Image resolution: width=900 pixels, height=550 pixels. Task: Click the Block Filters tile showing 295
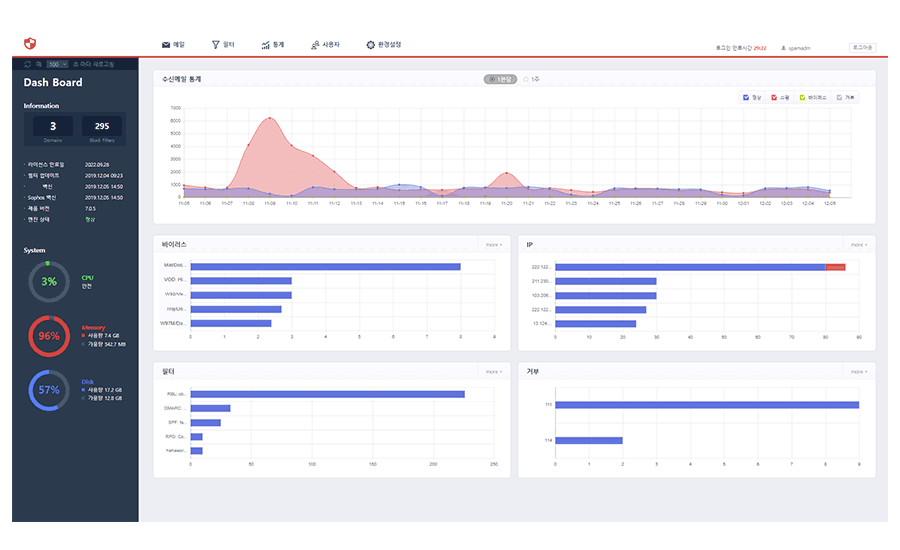(102, 126)
